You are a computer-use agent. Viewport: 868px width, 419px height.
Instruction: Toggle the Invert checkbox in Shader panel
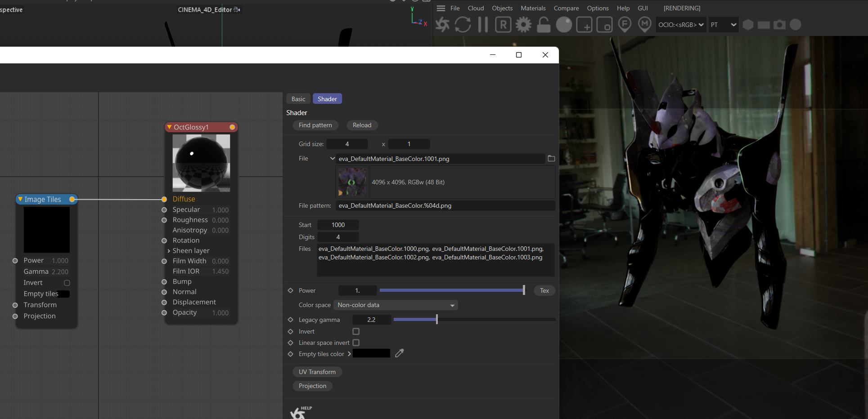tap(356, 332)
